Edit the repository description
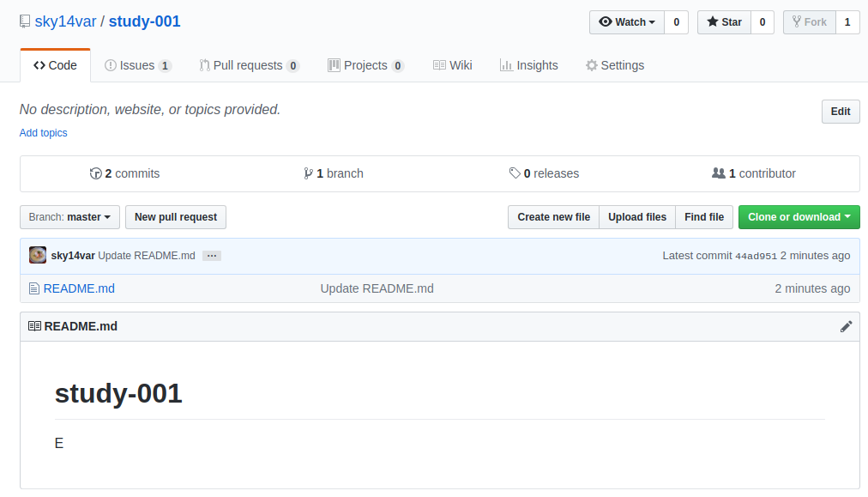 point(841,112)
